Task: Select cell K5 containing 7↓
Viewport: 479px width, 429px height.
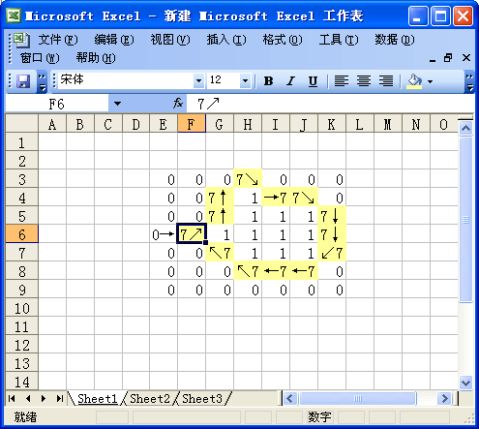Action: tap(332, 216)
